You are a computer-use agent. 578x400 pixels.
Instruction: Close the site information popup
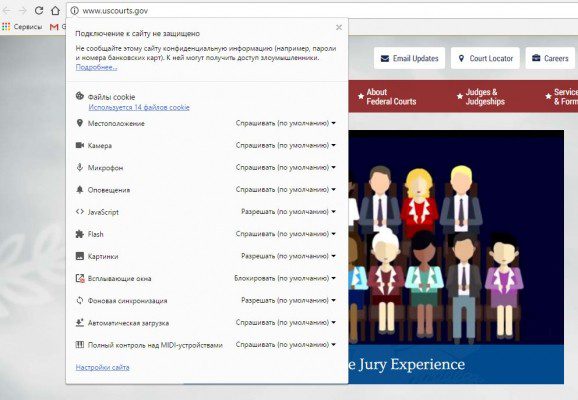coord(339,27)
